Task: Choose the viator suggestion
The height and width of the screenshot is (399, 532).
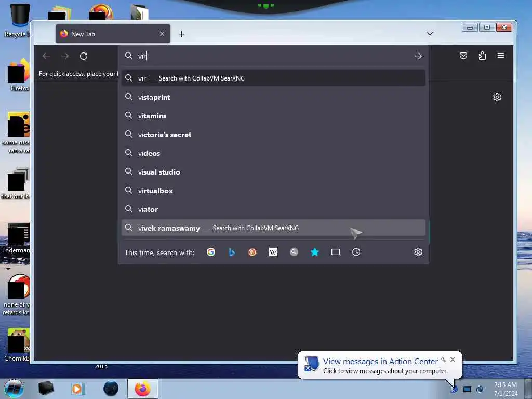Action: pyautogui.click(x=273, y=209)
